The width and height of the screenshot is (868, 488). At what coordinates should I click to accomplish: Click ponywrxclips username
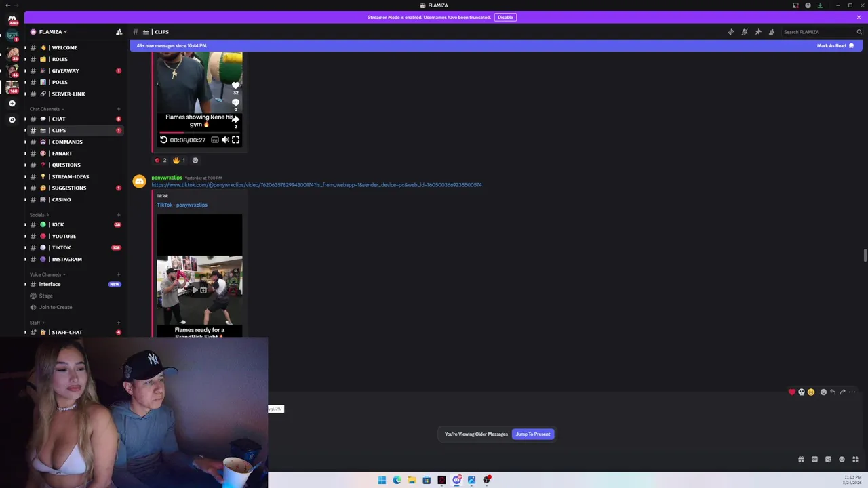[x=167, y=178]
